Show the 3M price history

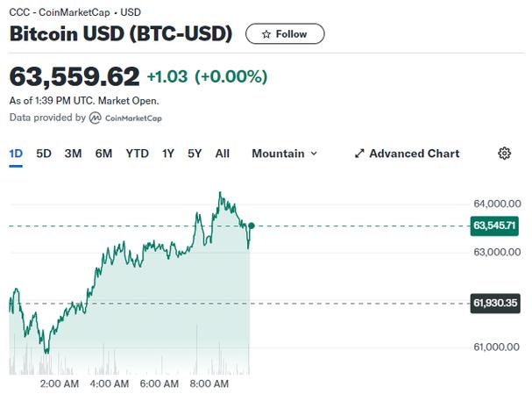point(73,154)
